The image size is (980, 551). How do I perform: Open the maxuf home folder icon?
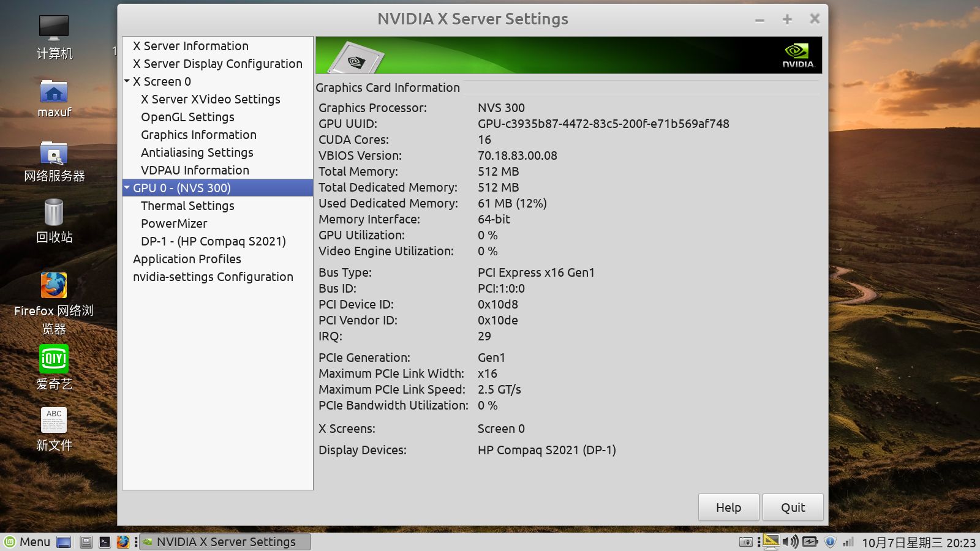(x=54, y=92)
